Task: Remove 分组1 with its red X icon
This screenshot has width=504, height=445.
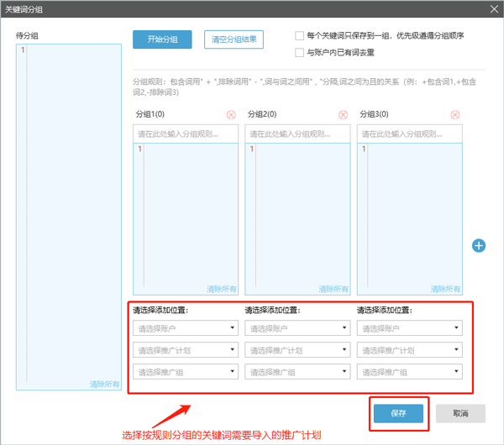Action: click(x=231, y=115)
